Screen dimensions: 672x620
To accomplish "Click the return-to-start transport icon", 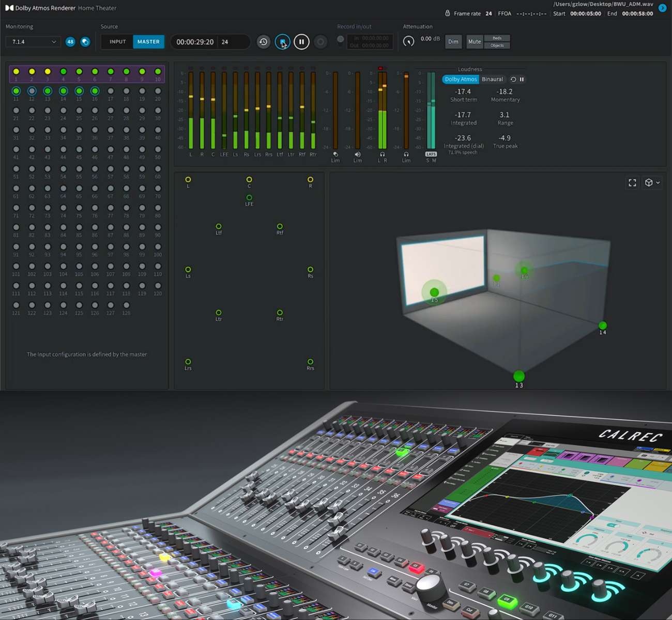I will [264, 41].
